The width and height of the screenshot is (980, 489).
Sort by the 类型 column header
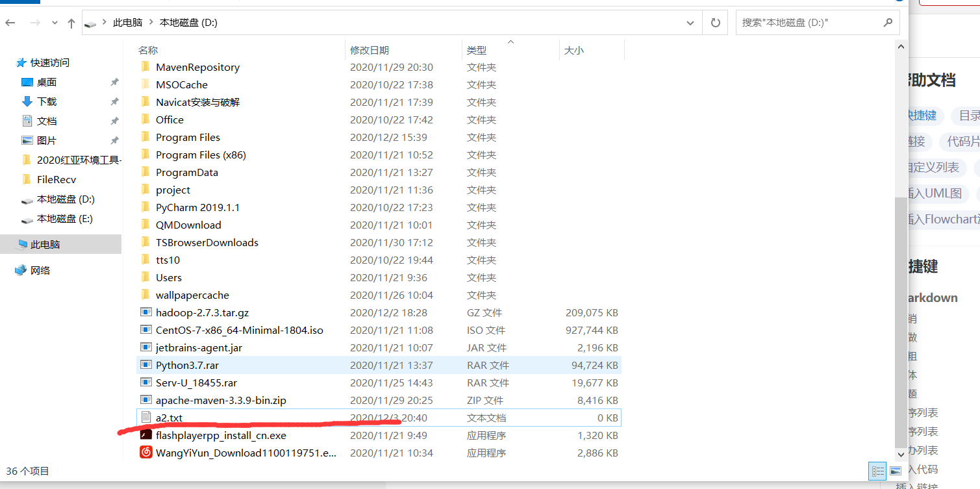(477, 50)
